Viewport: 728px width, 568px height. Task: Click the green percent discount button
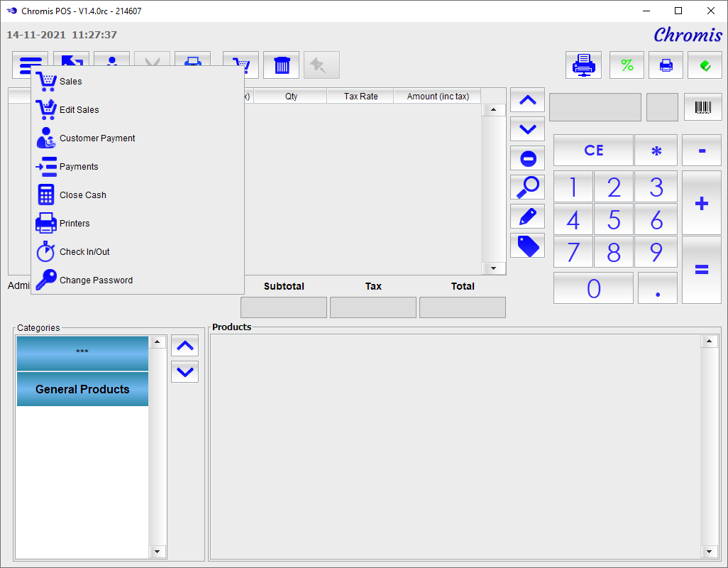[x=627, y=65]
